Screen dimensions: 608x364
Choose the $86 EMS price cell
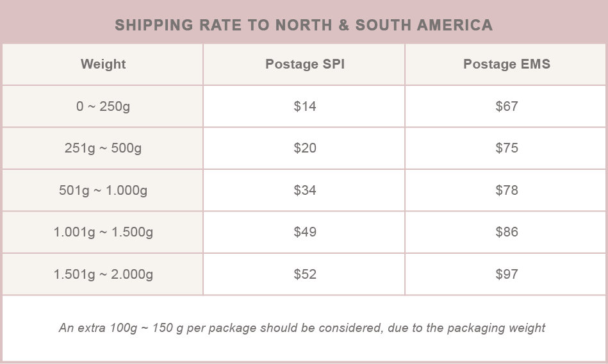tap(506, 232)
